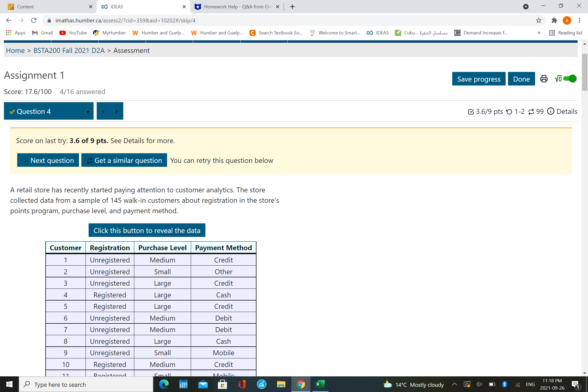Advance to next question with right arrow
The width and height of the screenshot is (588, 392).
[117, 112]
